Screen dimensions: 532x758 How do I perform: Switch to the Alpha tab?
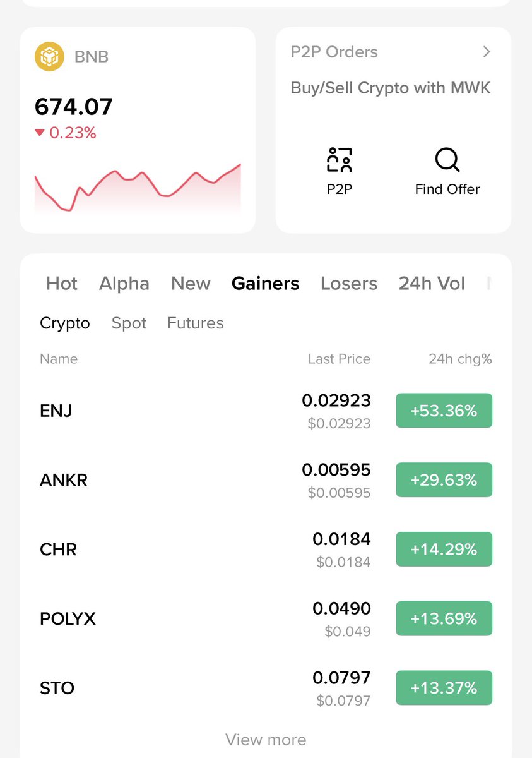pos(124,284)
